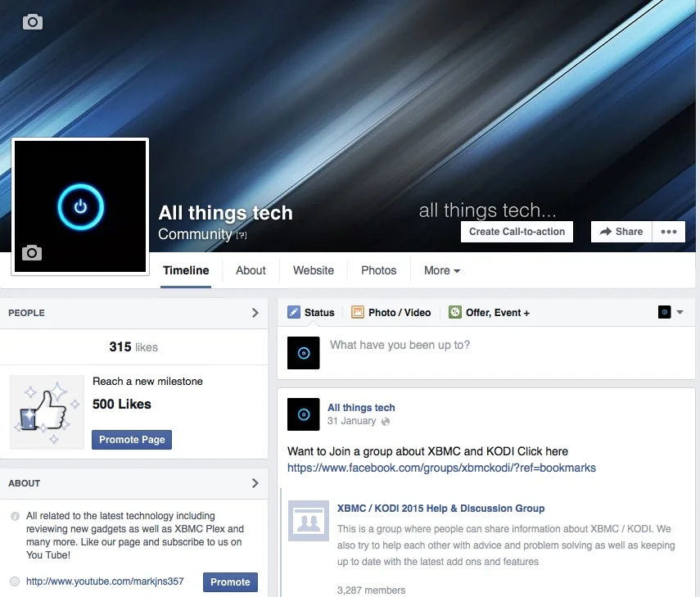Open XBMC / KODI 2015 Help group title
This screenshot has width=700, height=597.
(x=440, y=508)
